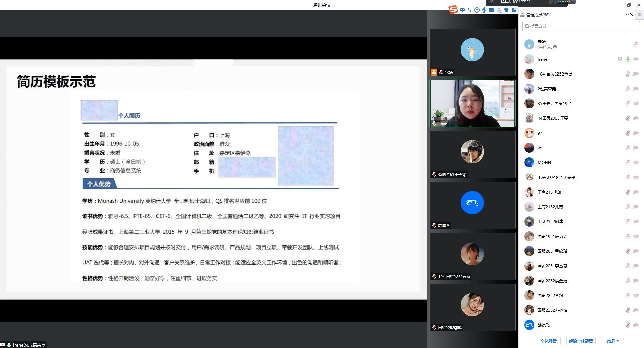Toggle camera for 2班高森垚 in member list

click(636, 89)
